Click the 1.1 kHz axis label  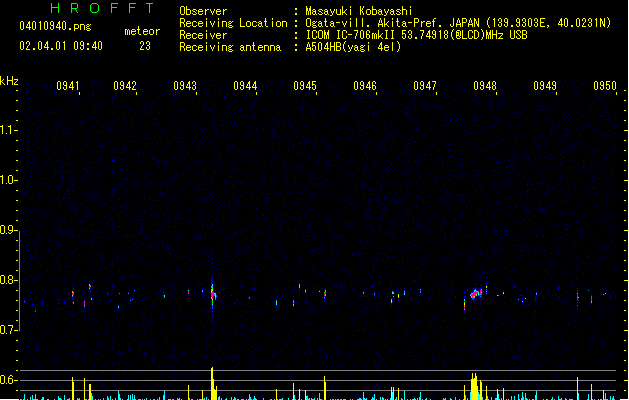coord(7,130)
